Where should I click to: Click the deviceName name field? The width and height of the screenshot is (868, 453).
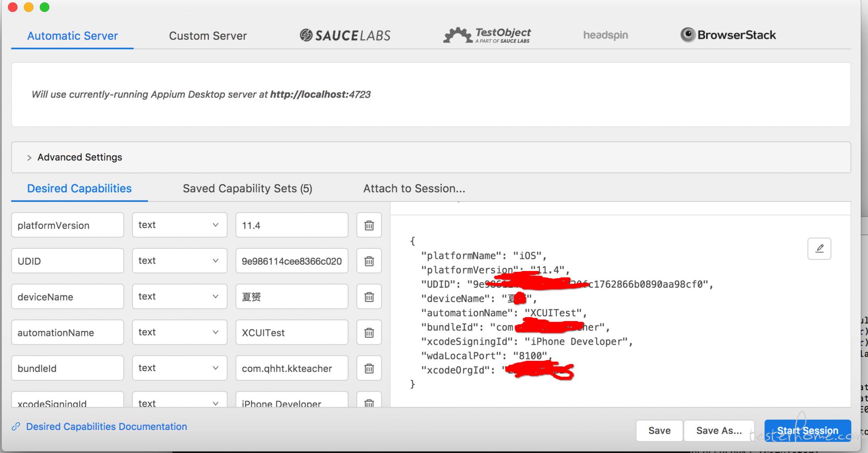[67, 297]
